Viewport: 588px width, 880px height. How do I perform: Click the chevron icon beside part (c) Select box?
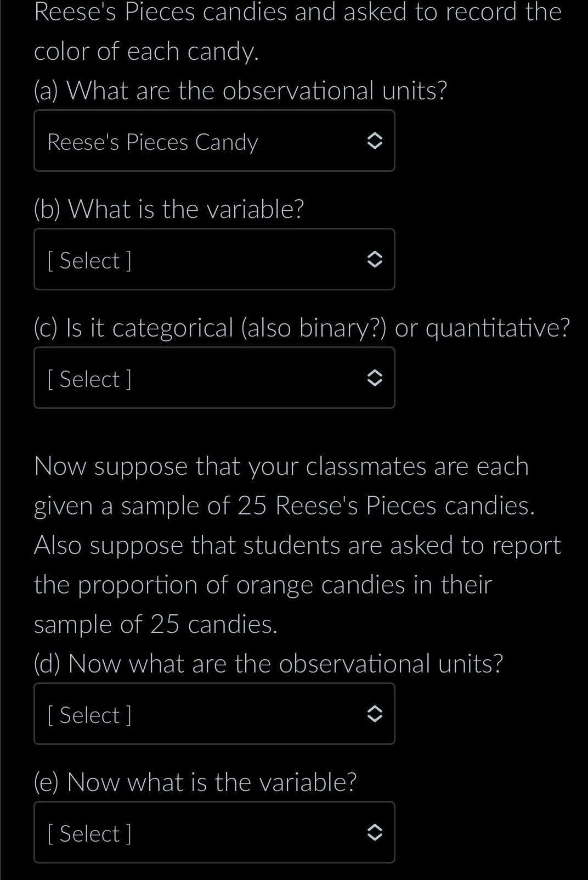pos(376,378)
